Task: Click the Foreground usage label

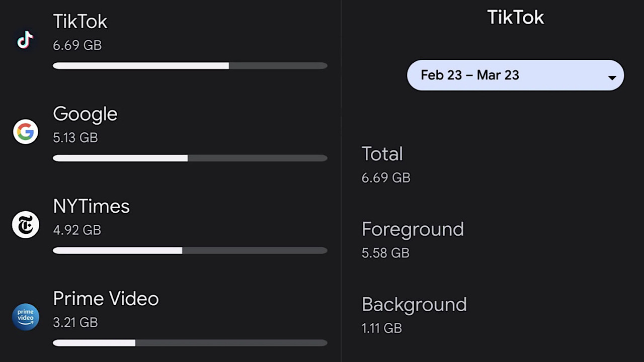Action: [413, 229]
